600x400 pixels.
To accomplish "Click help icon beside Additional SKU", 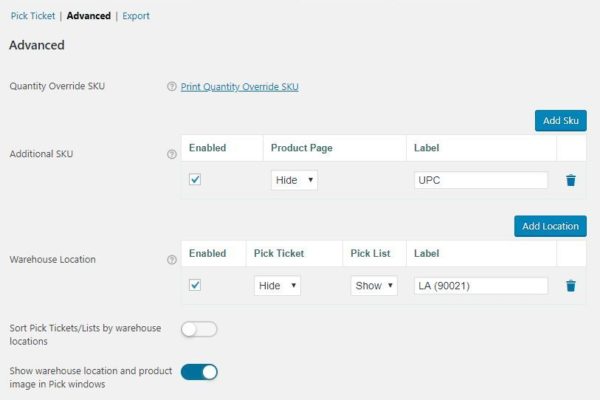I will pyautogui.click(x=172, y=155).
